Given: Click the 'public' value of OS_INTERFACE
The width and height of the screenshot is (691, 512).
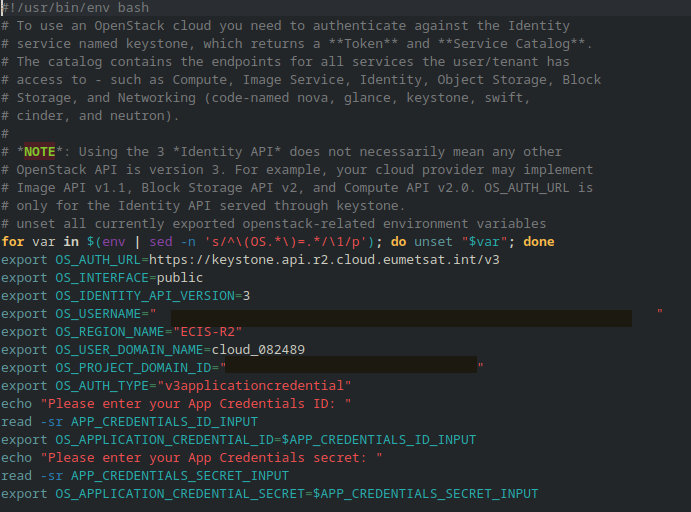Looking at the screenshot, I should click(180, 278).
